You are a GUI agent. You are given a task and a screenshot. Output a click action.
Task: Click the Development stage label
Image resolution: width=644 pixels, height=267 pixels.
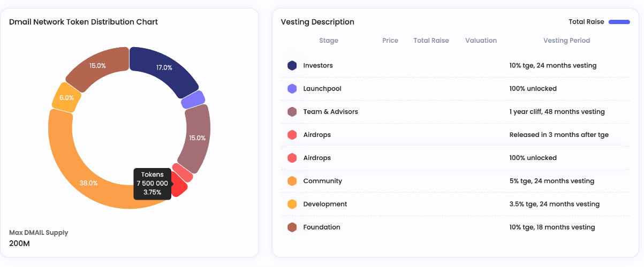[x=325, y=204]
